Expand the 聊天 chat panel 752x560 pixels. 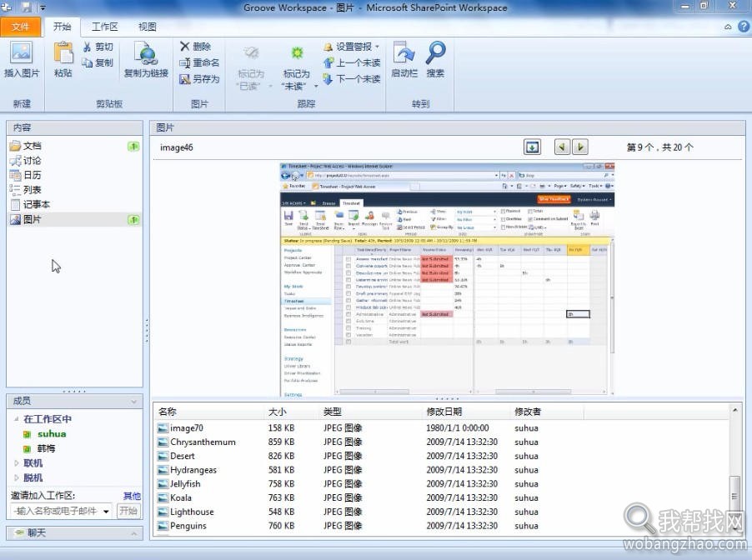click(133, 533)
